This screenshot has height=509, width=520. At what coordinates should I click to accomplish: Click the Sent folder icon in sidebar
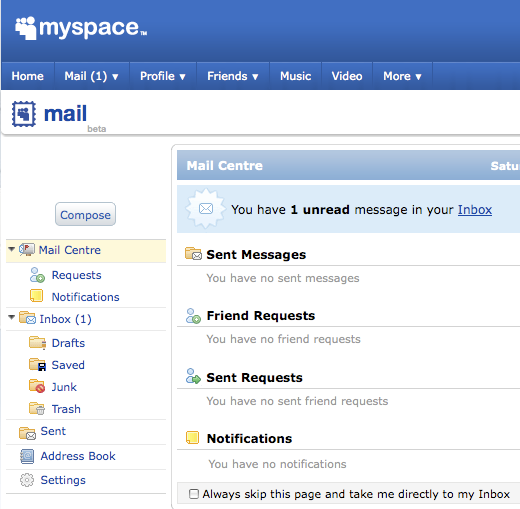27,433
